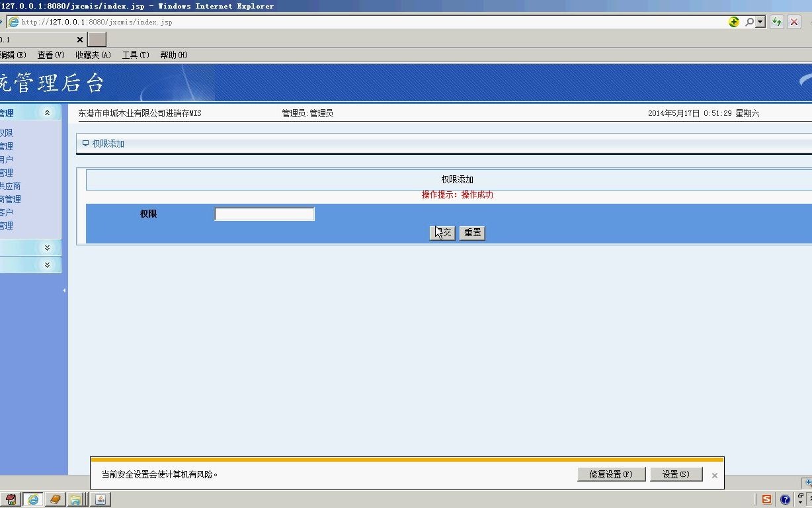Click the red Stop icon near the address bar
This screenshot has height=508, width=812.
(x=793, y=21)
